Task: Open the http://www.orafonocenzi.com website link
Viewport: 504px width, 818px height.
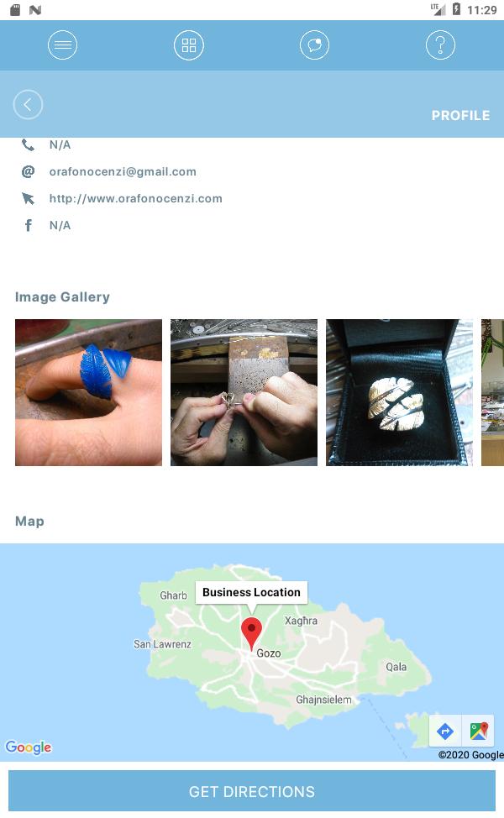Action: tap(135, 199)
